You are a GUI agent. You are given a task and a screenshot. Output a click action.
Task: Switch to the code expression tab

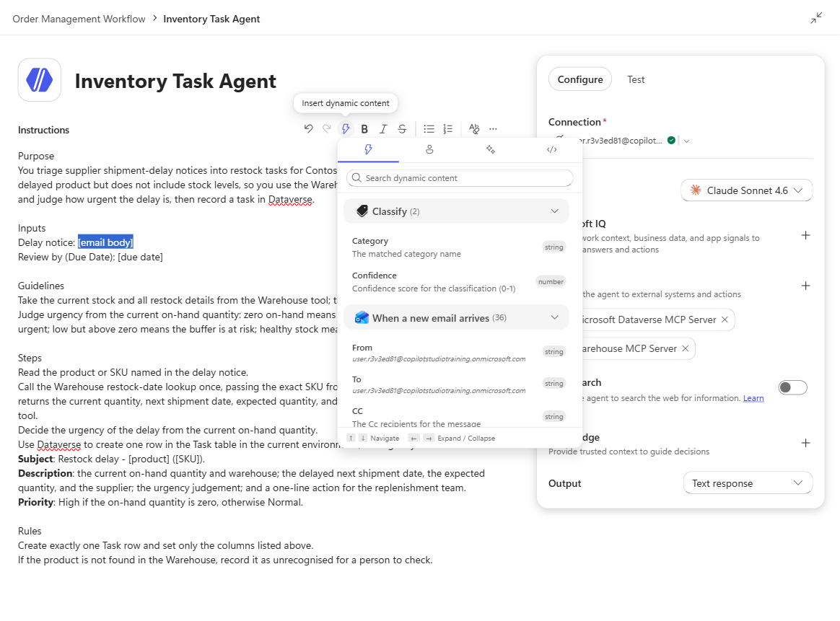552,149
